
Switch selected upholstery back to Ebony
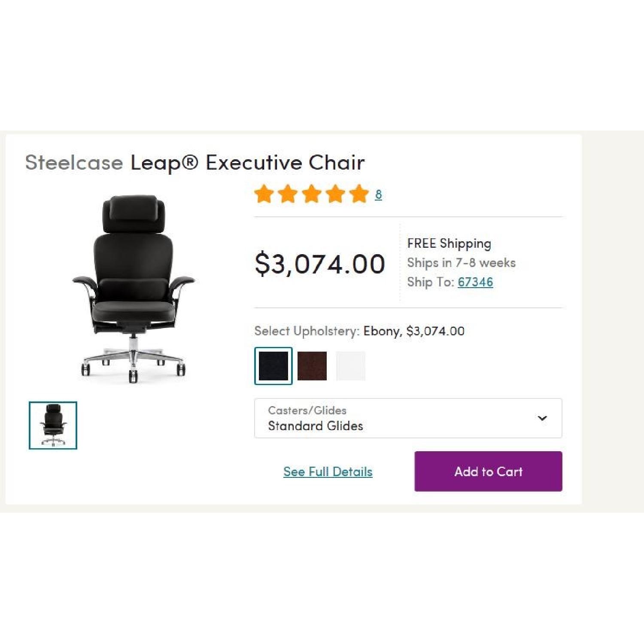coord(273,366)
